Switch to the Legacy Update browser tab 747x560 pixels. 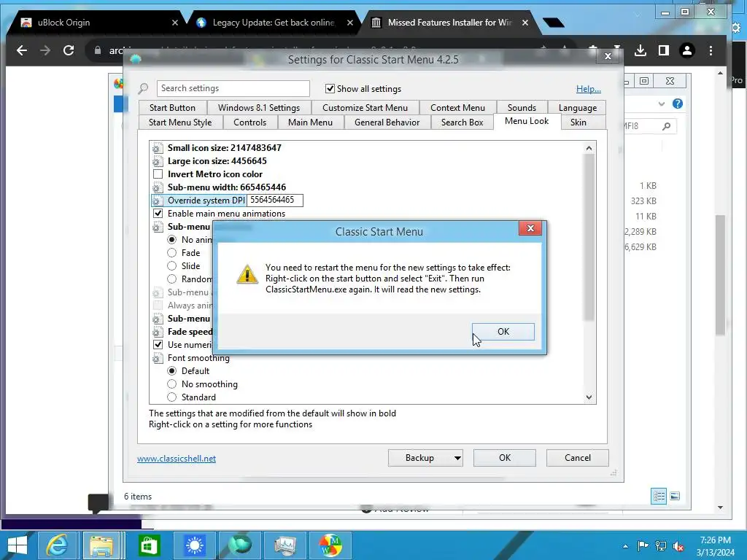pyautogui.click(x=273, y=23)
